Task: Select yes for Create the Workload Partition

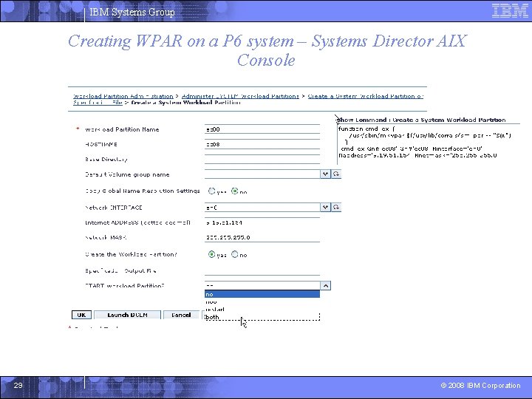Action: 212,254
